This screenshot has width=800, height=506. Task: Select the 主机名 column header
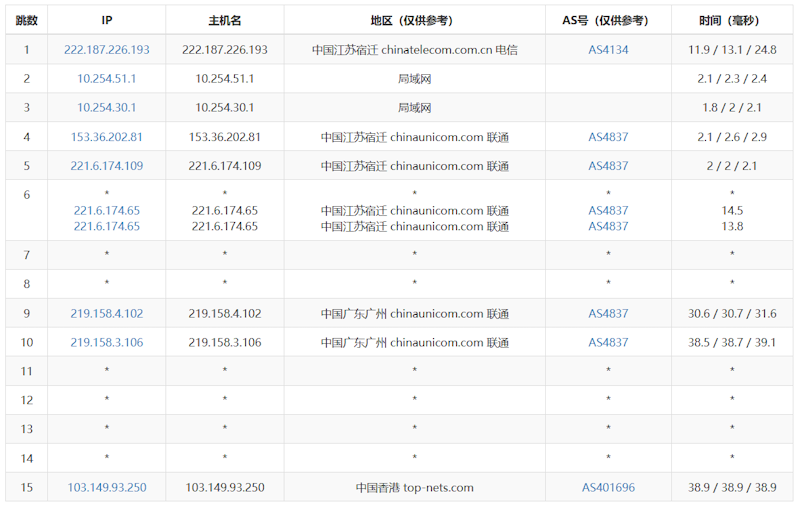(x=224, y=20)
